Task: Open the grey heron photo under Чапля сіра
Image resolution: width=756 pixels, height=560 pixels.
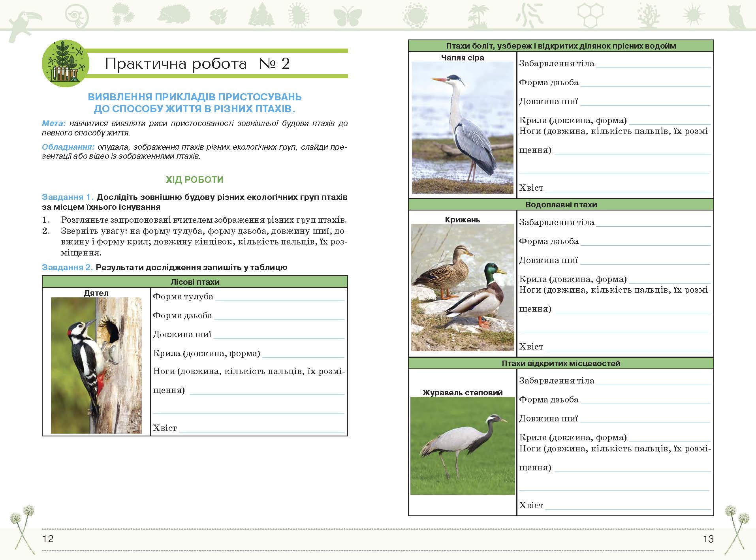Action: (463, 128)
